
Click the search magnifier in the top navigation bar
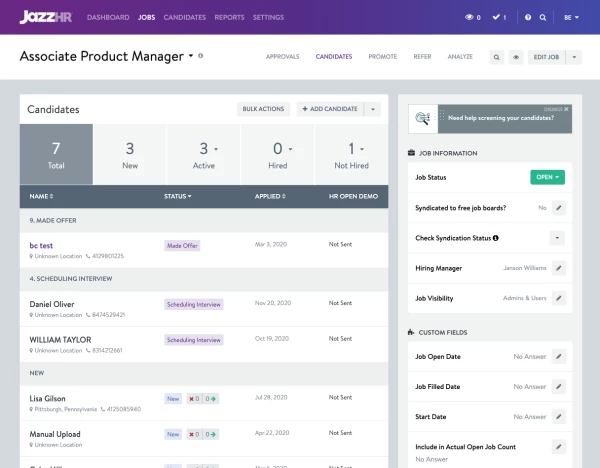[543, 18]
